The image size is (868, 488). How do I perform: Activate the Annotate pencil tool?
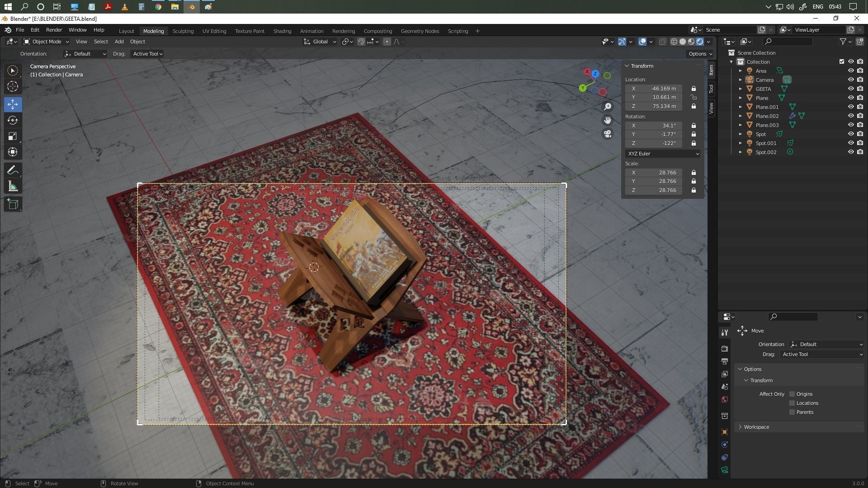[13, 170]
